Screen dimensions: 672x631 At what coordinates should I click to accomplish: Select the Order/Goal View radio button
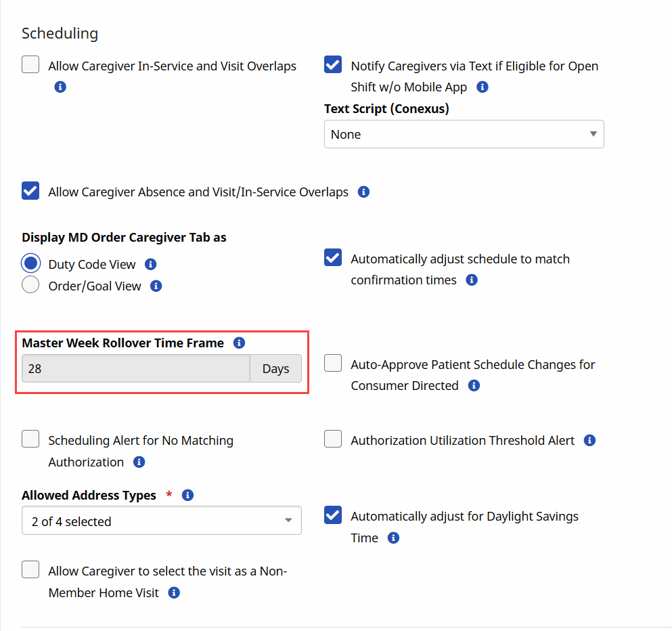[x=30, y=286]
